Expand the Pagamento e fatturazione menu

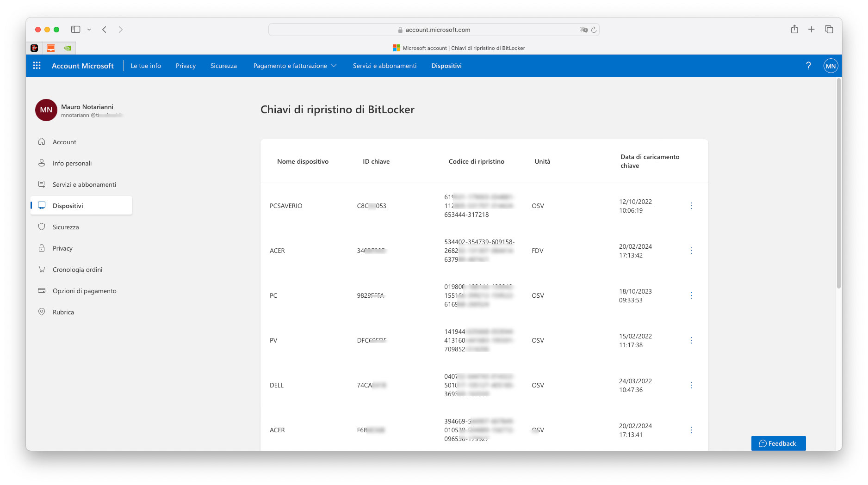(294, 65)
